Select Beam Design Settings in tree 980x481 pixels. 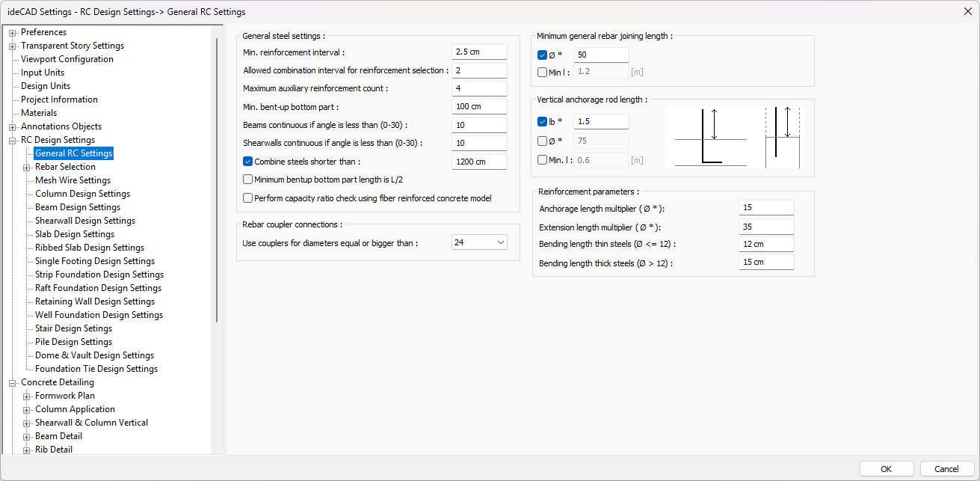click(78, 207)
